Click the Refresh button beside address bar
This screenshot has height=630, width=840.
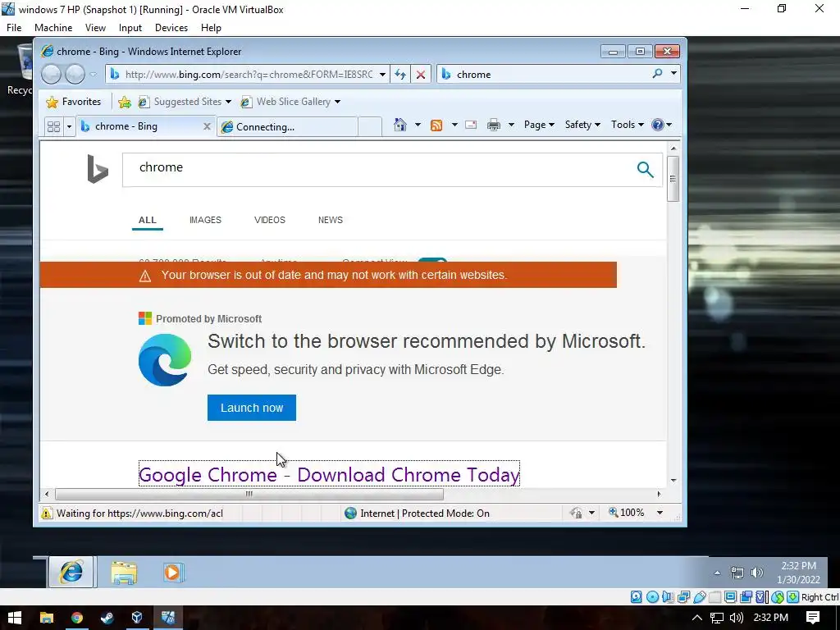(x=400, y=75)
